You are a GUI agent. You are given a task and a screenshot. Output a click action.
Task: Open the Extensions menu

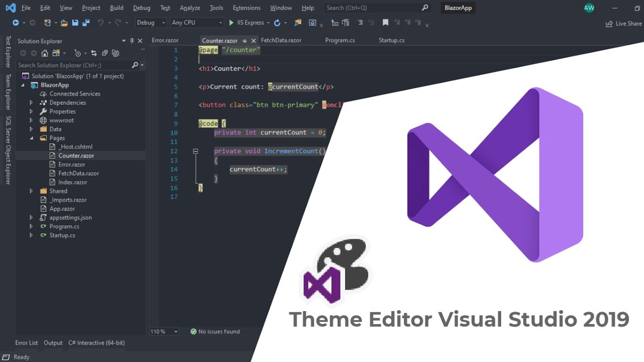(x=247, y=8)
